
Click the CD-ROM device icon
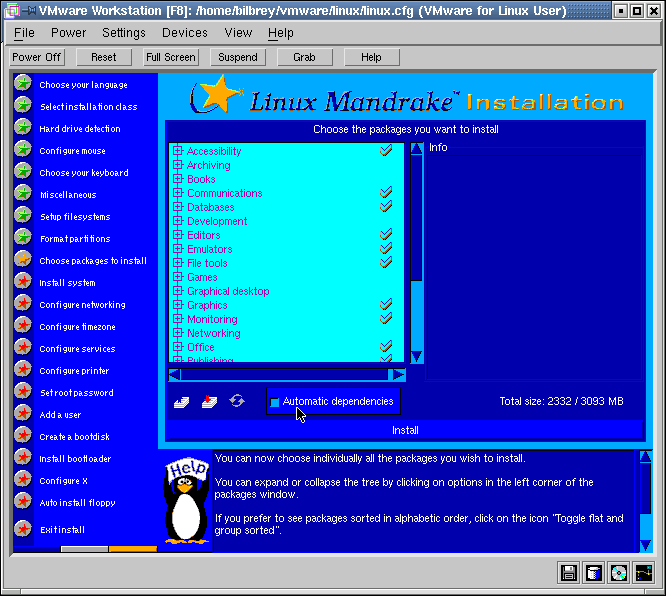[619, 573]
